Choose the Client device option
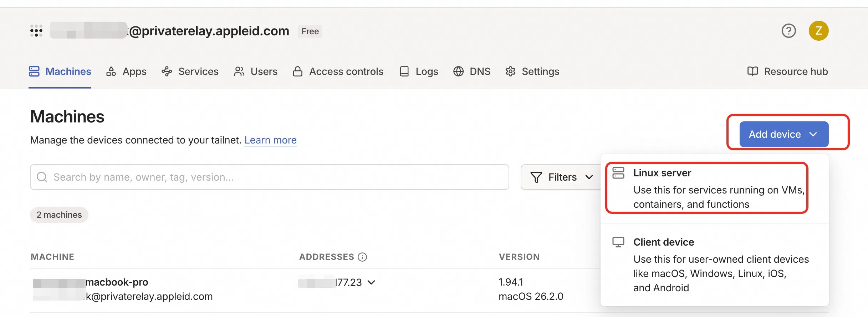868x317 pixels. (713, 265)
